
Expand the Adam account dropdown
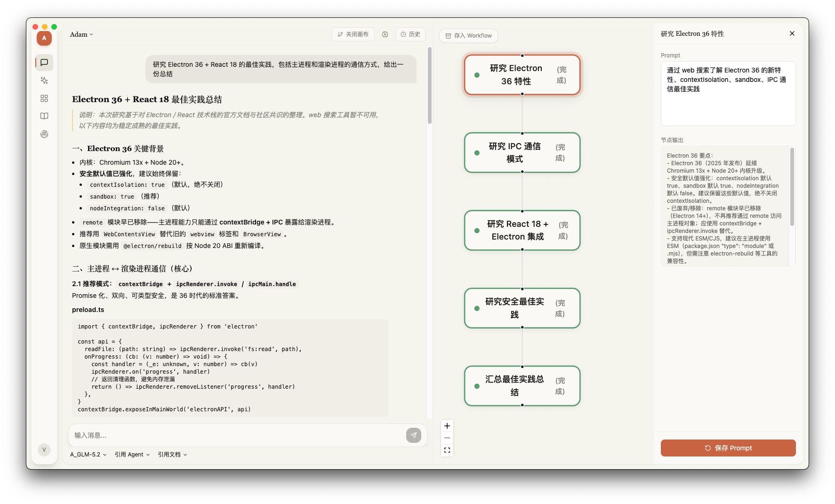[81, 34]
